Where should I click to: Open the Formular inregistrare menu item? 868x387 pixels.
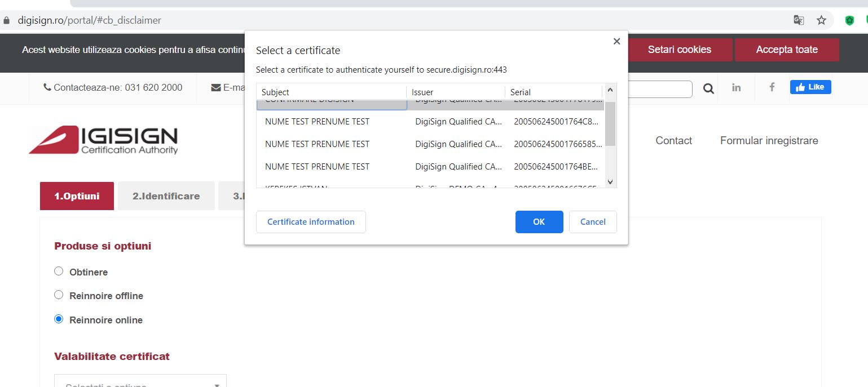(769, 141)
